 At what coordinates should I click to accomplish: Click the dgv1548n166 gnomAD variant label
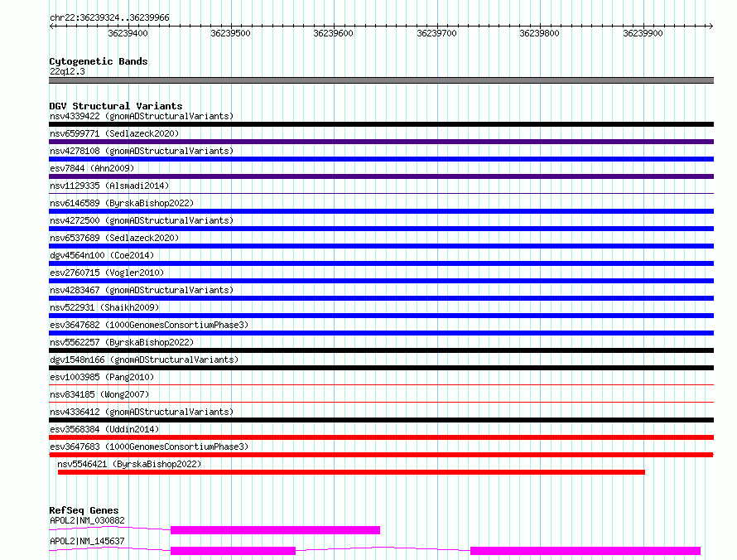point(144,360)
